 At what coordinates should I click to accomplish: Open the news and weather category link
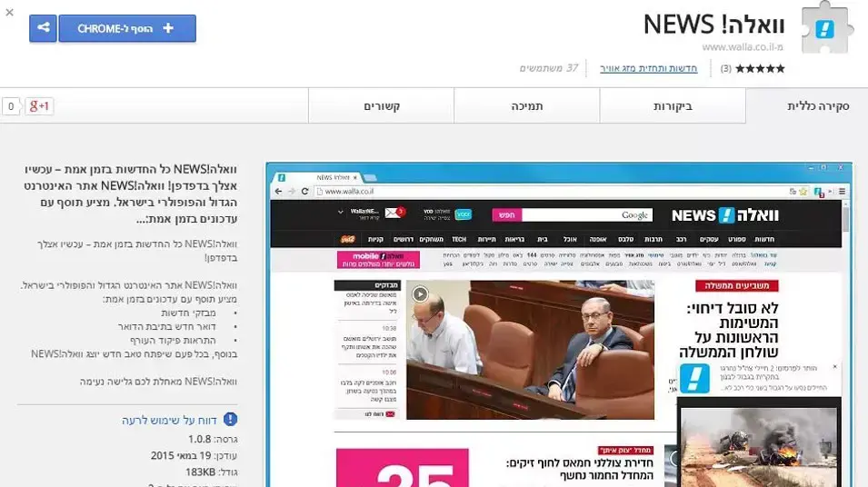point(648,69)
